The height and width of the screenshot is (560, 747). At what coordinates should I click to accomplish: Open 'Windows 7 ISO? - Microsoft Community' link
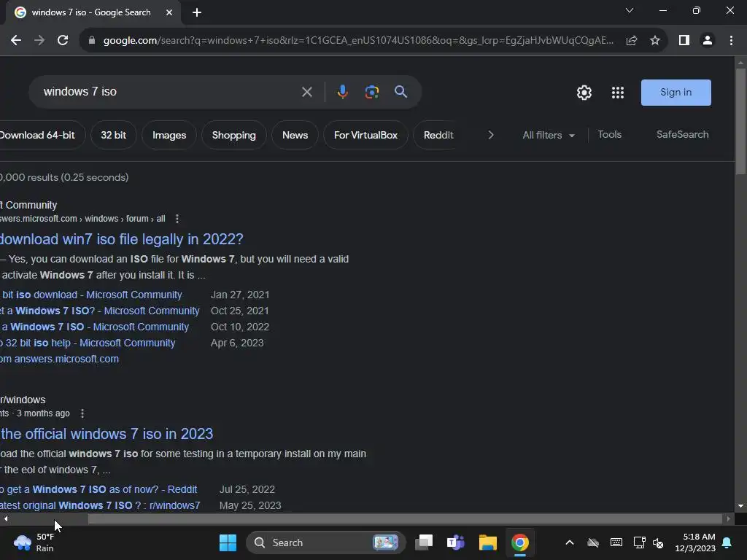pos(100,311)
